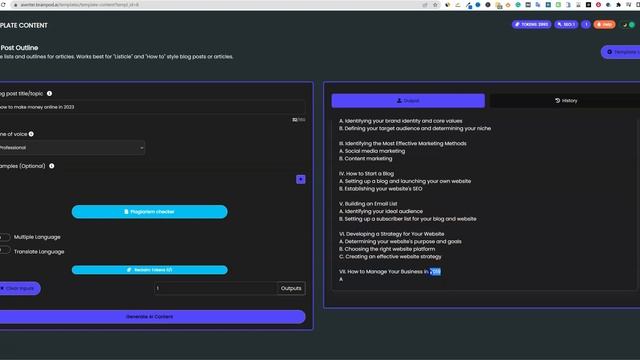The height and width of the screenshot is (360, 640).
Task: Click the 'B. Content marketing' line
Action: (x=365, y=158)
